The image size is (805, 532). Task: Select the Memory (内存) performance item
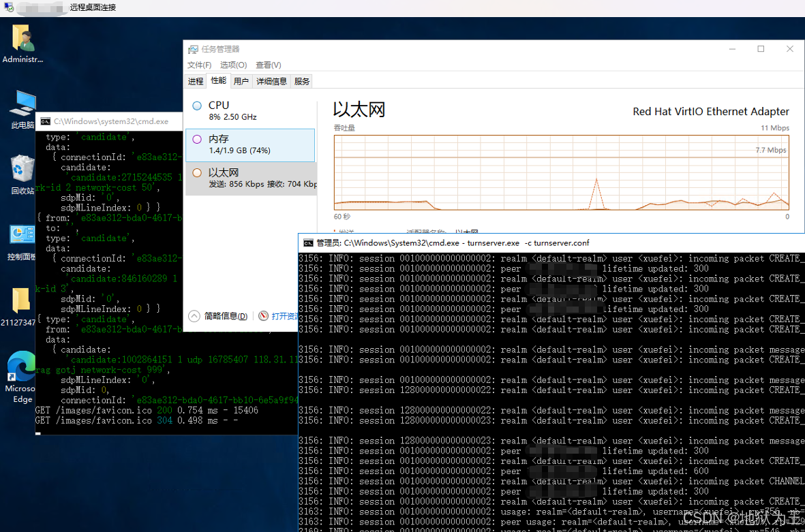[251, 144]
